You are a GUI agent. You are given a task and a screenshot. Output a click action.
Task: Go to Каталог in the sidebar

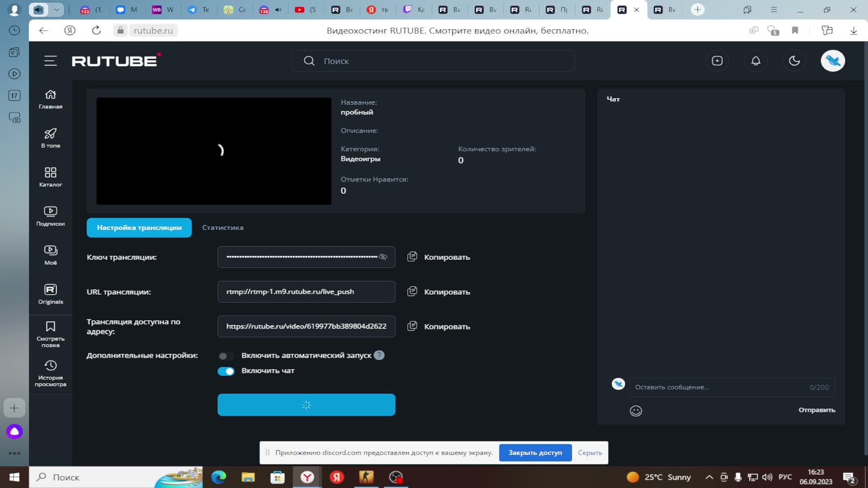[50, 177]
